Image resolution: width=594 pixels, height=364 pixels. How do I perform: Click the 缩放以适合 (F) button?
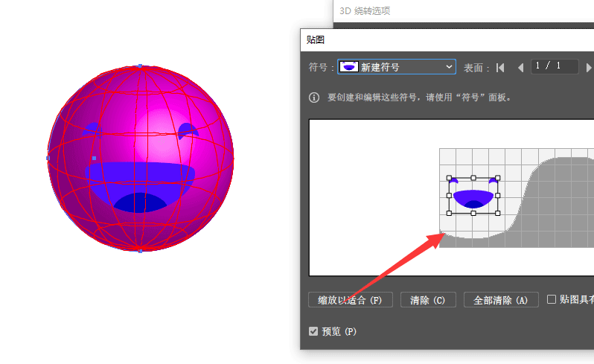point(350,300)
